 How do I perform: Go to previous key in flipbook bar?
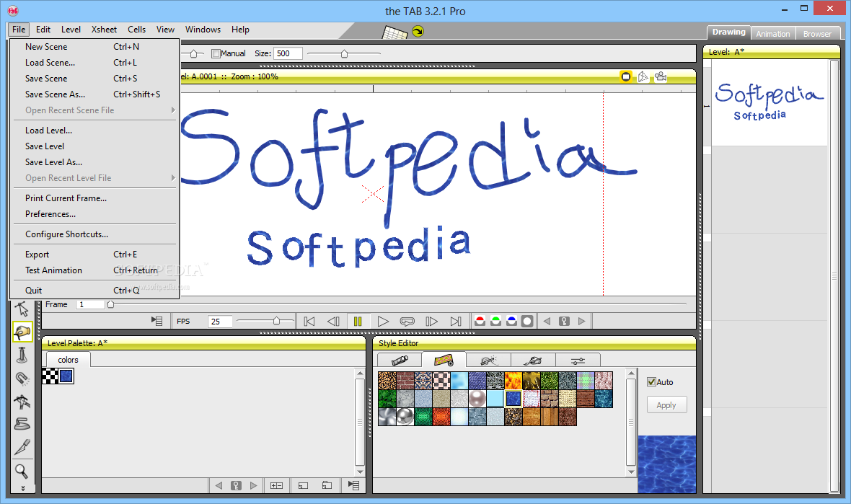[x=547, y=321]
